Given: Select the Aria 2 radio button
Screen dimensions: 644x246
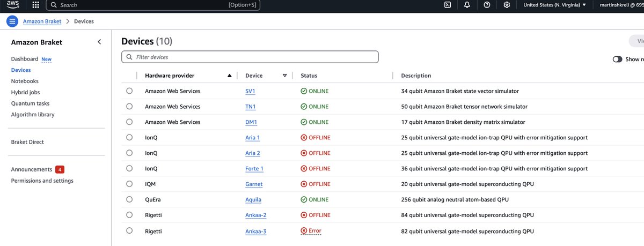Looking at the screenshot, I should click(x=129, y=153).
